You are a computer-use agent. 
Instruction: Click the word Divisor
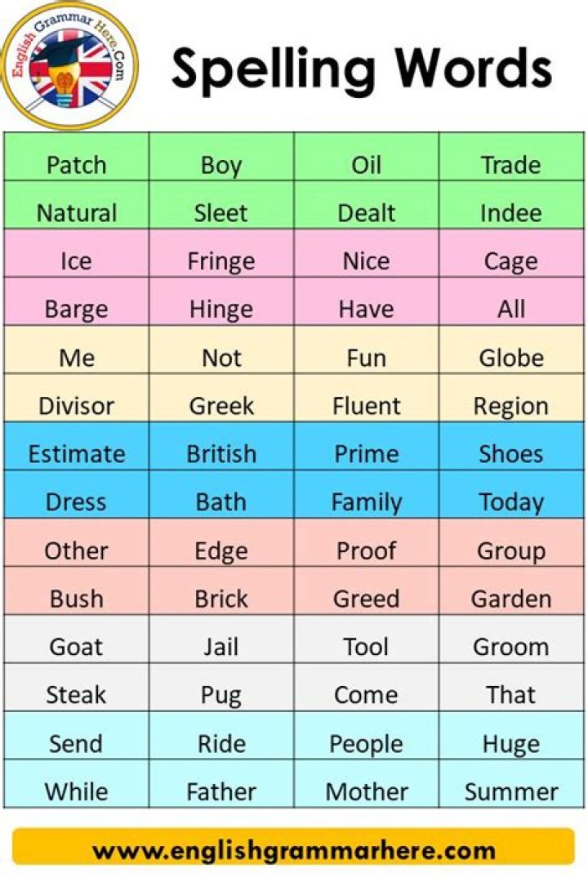77,406
